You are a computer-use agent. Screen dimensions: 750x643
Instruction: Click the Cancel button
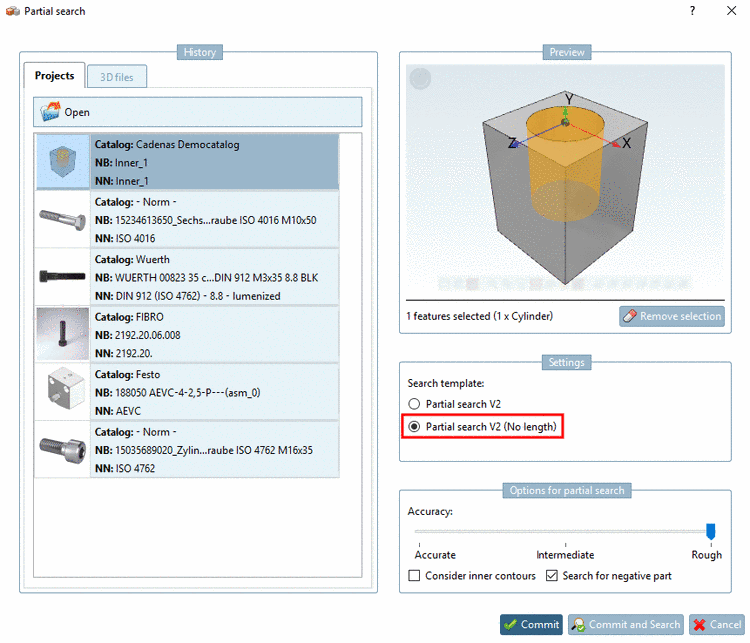pos(717,624)
